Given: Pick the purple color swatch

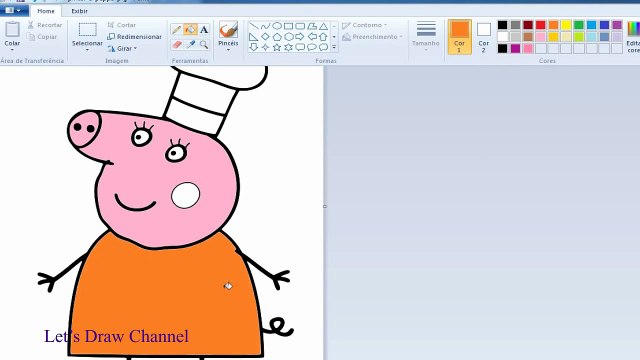Looking at the screenshot, I should [x=617, y=25].
